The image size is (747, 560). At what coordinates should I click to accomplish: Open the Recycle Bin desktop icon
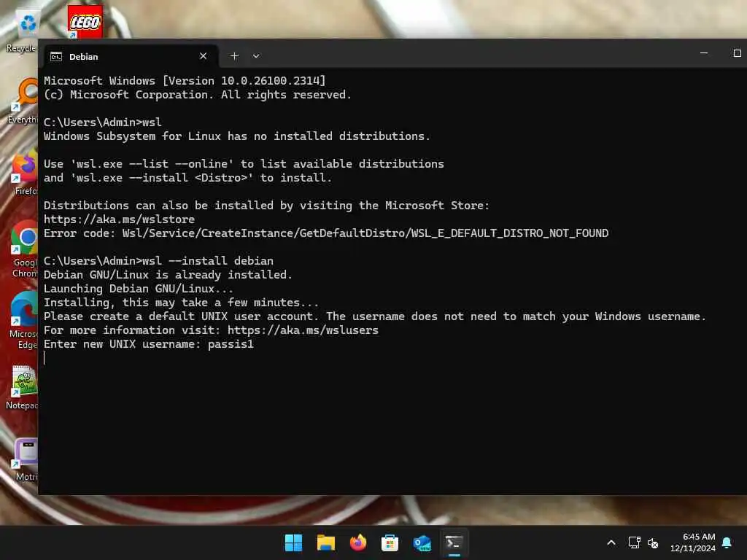point(22,31)
